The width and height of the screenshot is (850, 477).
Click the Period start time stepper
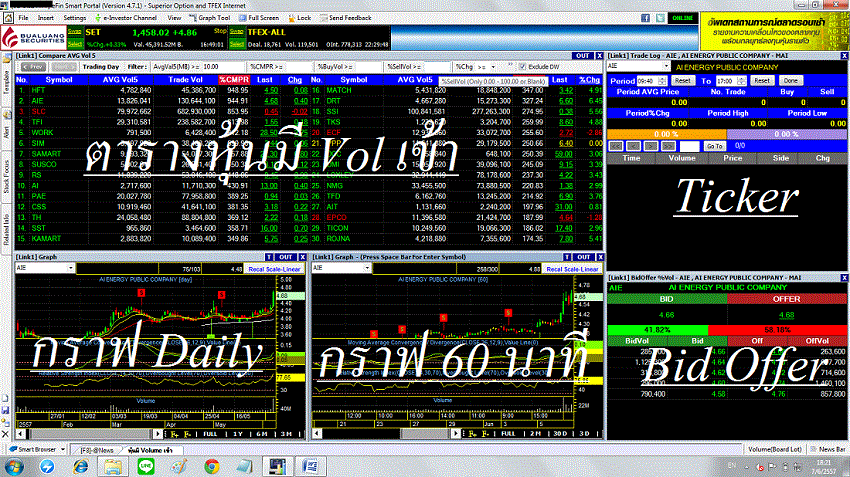662,81
